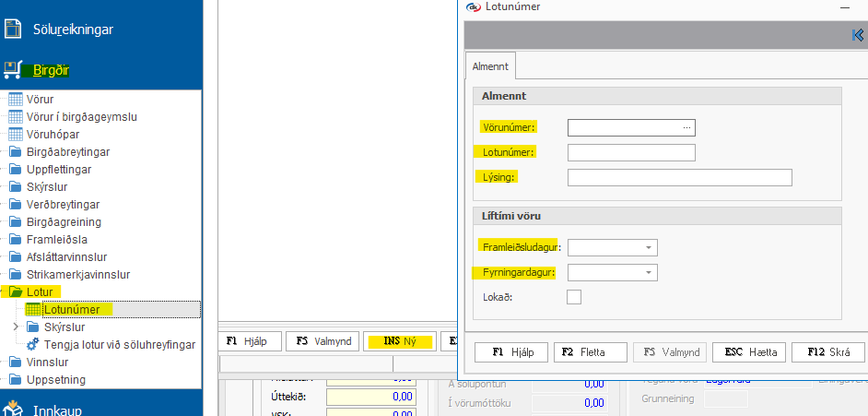Click the Sölureikningar document icon
The image size is (868, 416).
[13, 29]
